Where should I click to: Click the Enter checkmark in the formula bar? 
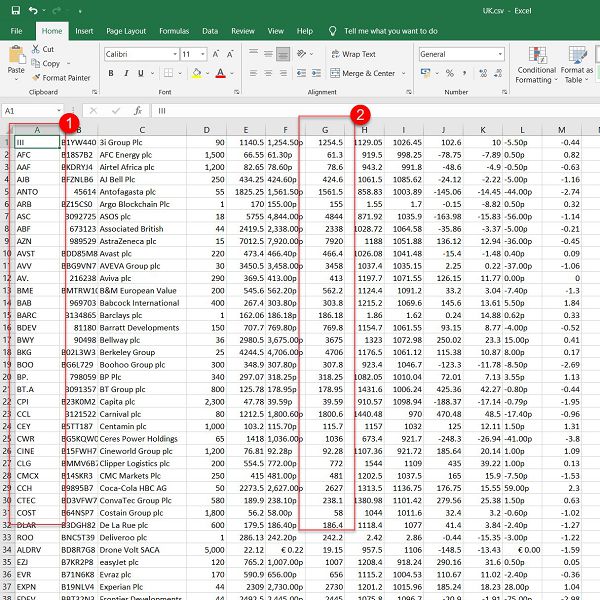[116, 111]
